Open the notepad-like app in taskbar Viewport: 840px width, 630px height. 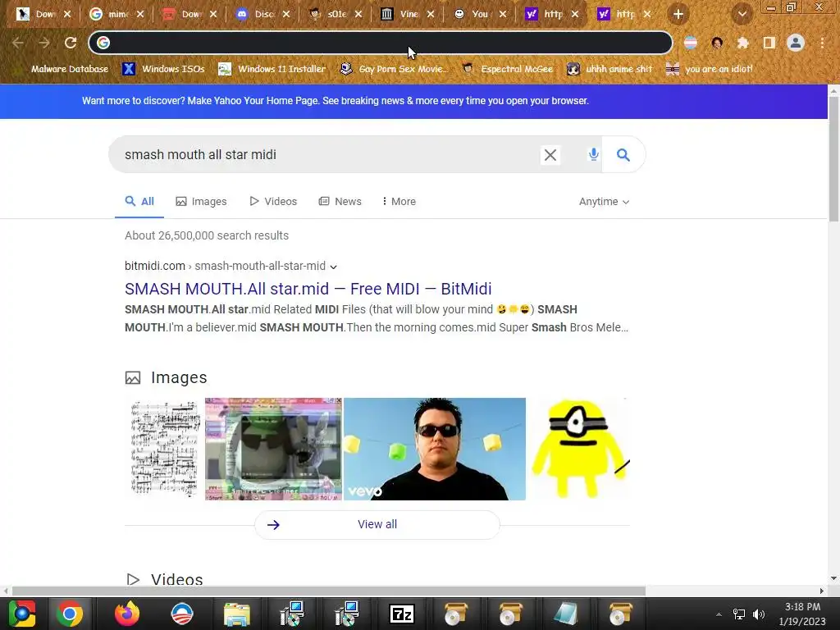pyautogui.click(x=564, y=614)
